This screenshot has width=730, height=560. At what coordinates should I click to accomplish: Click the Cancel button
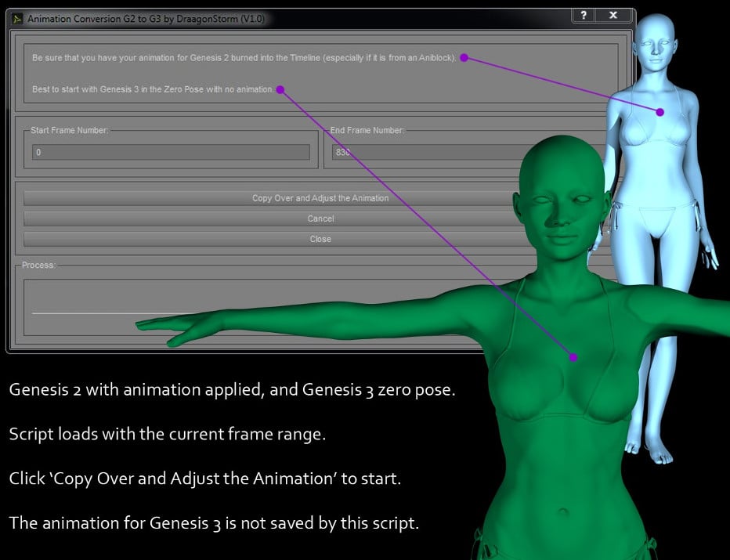click(x=320, y=219)
